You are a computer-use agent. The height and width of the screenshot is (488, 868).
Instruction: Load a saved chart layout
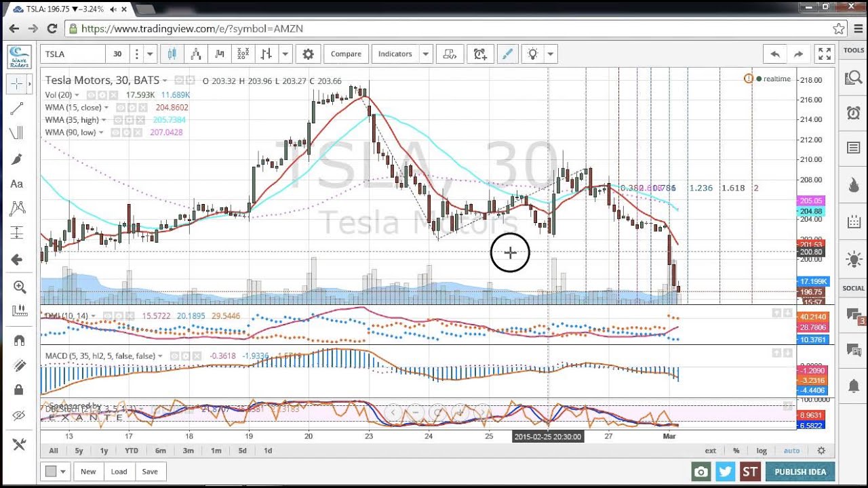click(119, 472)
